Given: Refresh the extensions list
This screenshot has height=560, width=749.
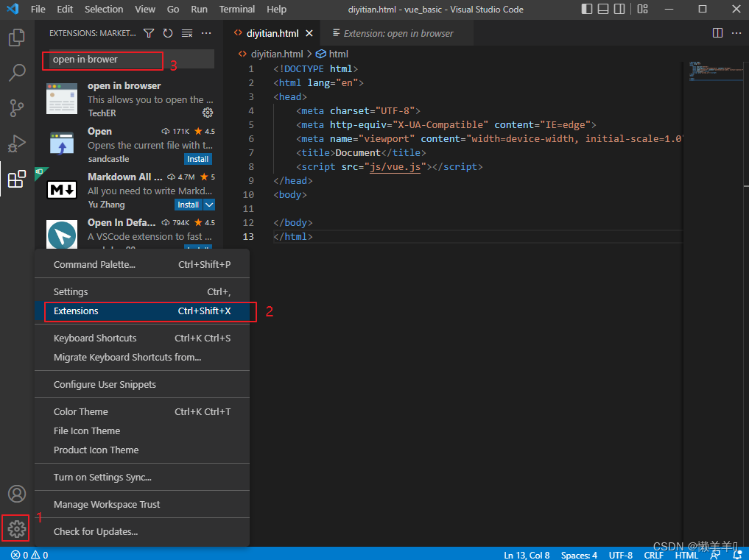Looking at the screenshot, I should [x=168, y=33].
